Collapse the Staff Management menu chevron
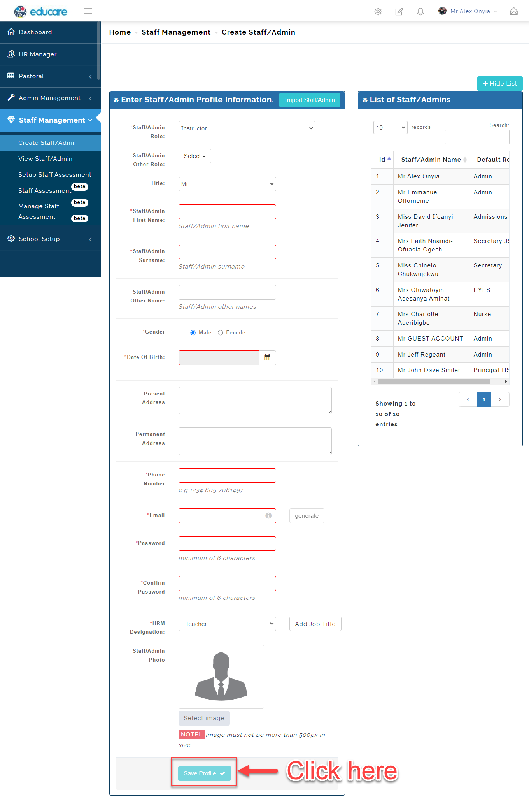529x812 pixels. pyautogui.click(x=90, y=120)
